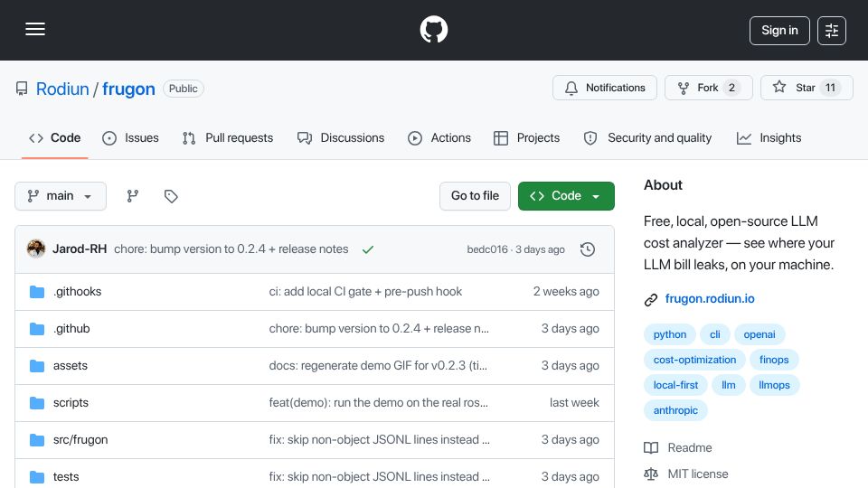This screenshot has width=868, height=488.
Task: Open the Actions tab
Action: [x=439, y=137]
